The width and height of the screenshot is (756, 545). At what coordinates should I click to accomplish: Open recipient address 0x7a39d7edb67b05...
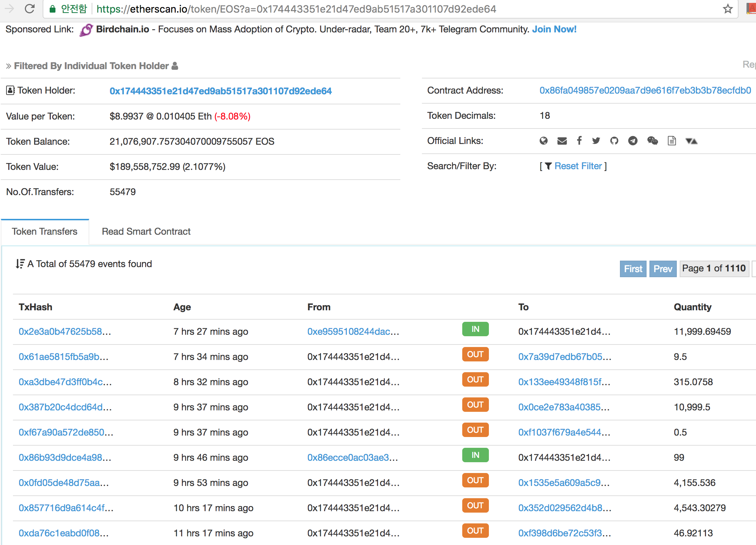[565, 357]
